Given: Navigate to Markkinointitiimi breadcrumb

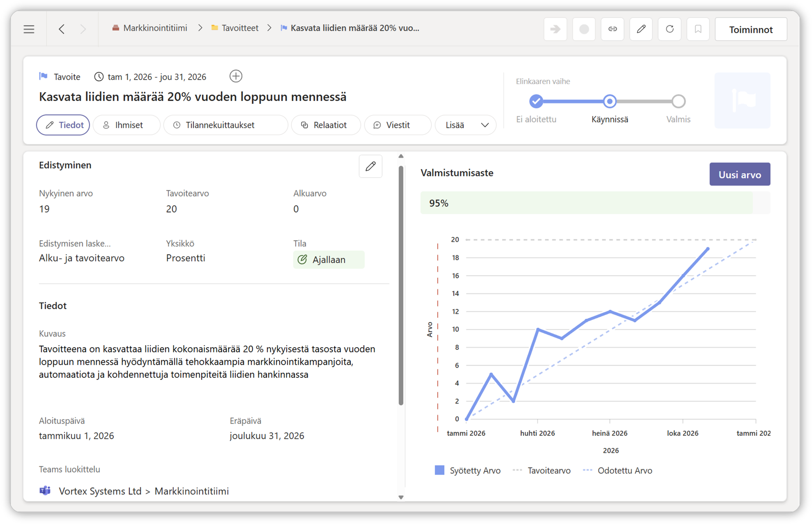Looking at the screenshot, I should coord(155,28).
